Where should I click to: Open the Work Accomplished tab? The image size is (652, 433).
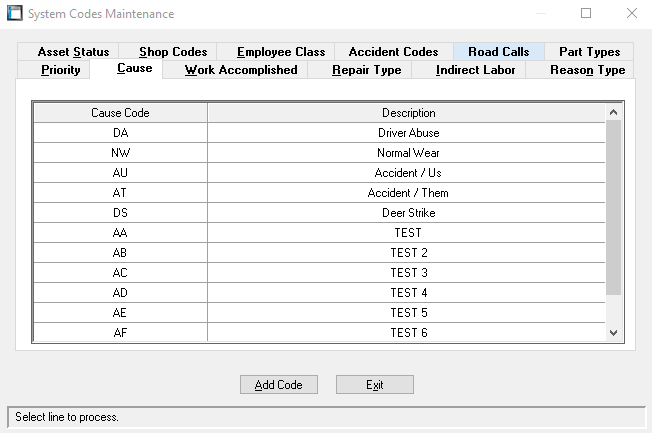[241, 70]
